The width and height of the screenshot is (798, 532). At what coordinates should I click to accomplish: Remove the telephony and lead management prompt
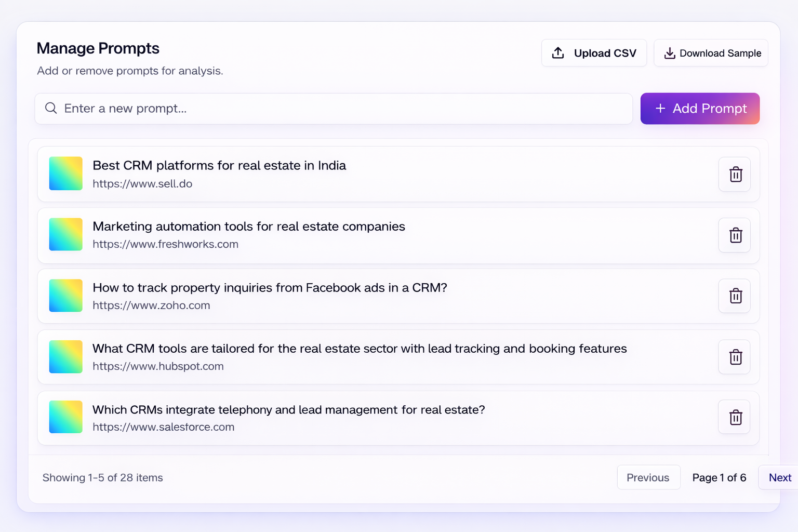(x=735, y=417)
